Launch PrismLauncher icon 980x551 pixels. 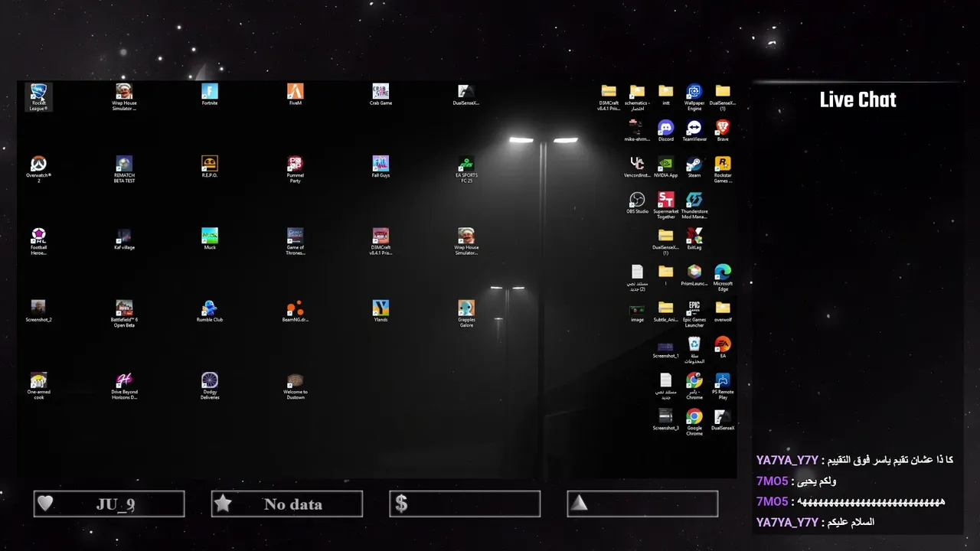point(694,275)
